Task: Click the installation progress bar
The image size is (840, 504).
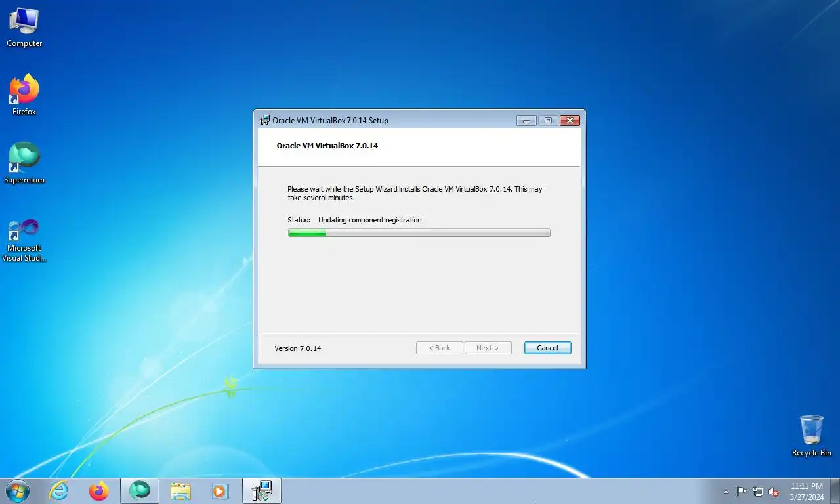Action: pyautogui.click(x=419, y=232)
